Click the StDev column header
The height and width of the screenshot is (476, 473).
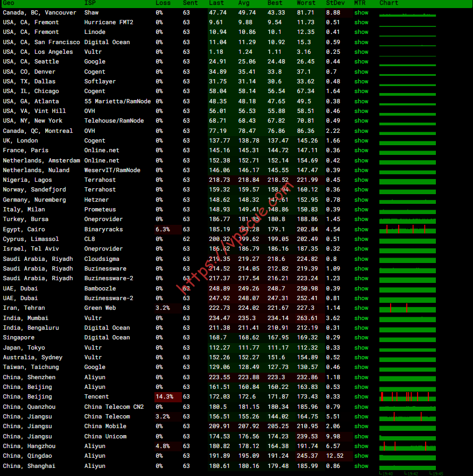(335, 3)
